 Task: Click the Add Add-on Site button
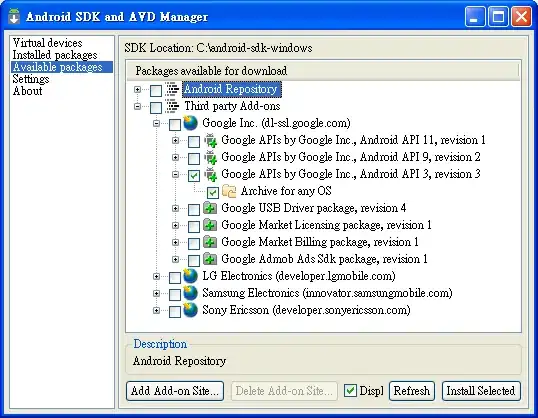point(175,391)
